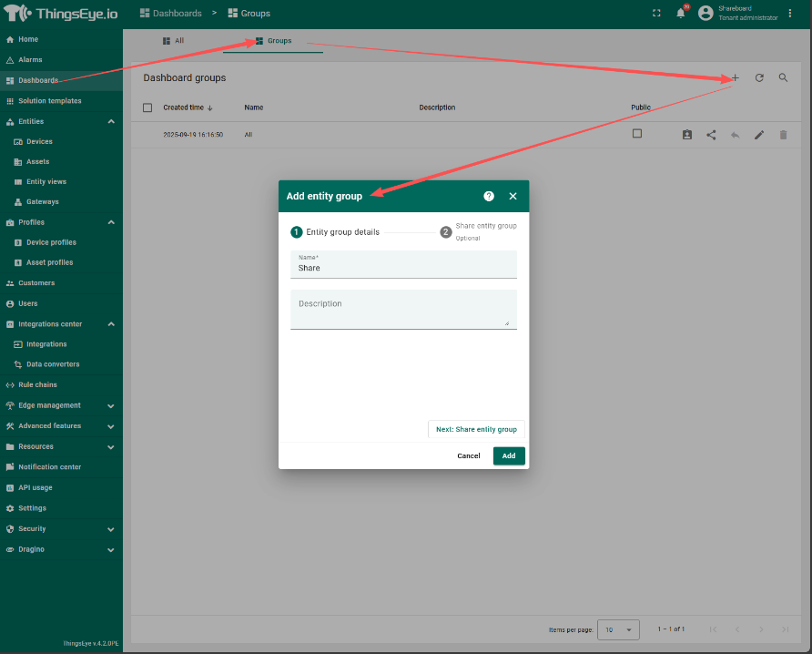Open search in Dashboard groups header

[783, 78]
